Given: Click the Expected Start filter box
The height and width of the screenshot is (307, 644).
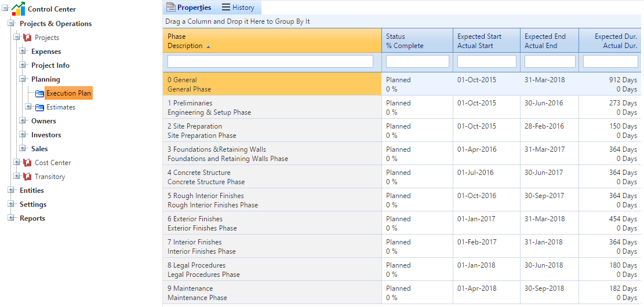Looking at the screenshot, I should (x=487, y=61).
